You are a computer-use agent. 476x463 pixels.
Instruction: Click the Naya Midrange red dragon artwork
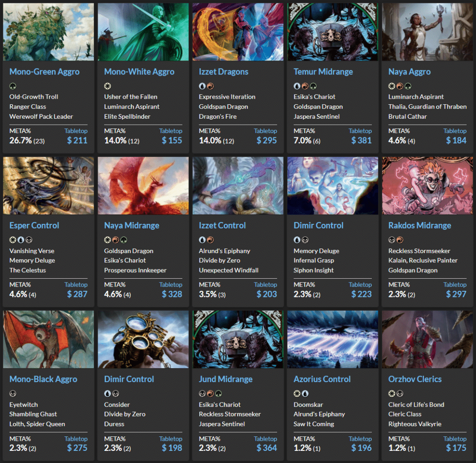[143, 185]
